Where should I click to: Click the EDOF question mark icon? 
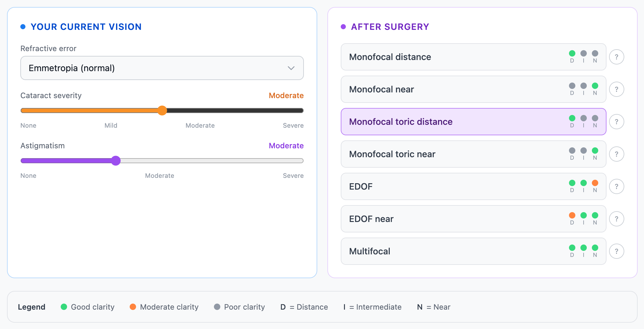point(616,186)
